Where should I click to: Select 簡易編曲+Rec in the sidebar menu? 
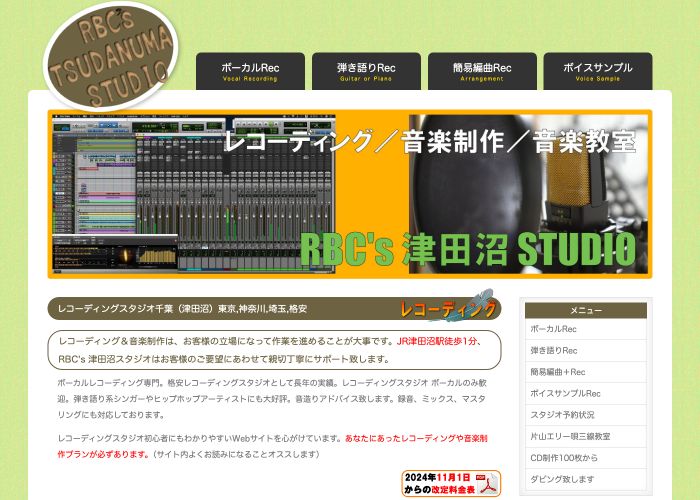(x=586, y=372)
